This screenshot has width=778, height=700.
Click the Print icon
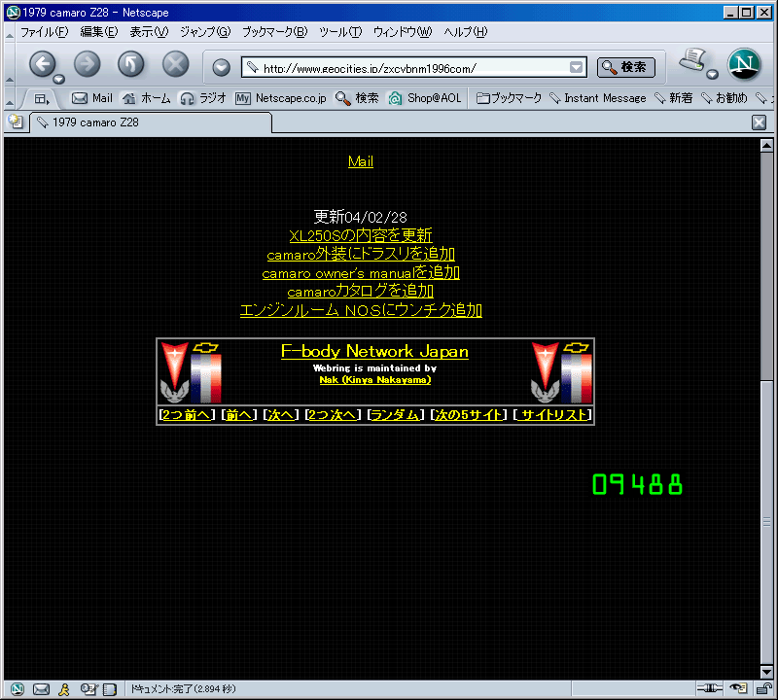692,59
